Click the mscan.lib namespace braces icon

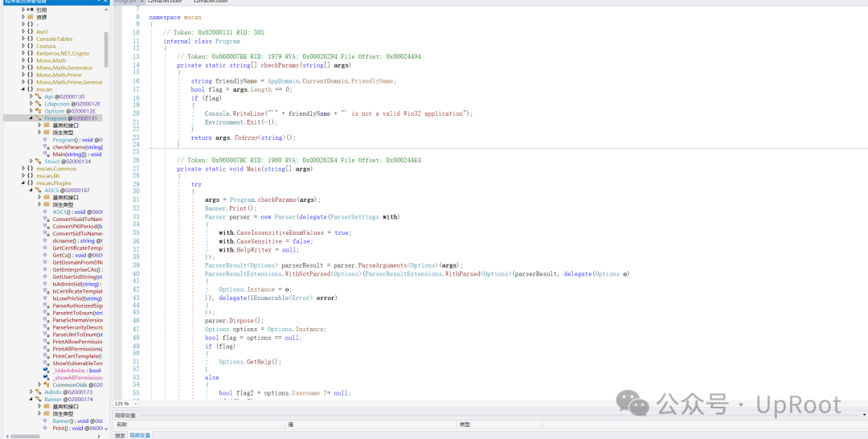[30, 175]
